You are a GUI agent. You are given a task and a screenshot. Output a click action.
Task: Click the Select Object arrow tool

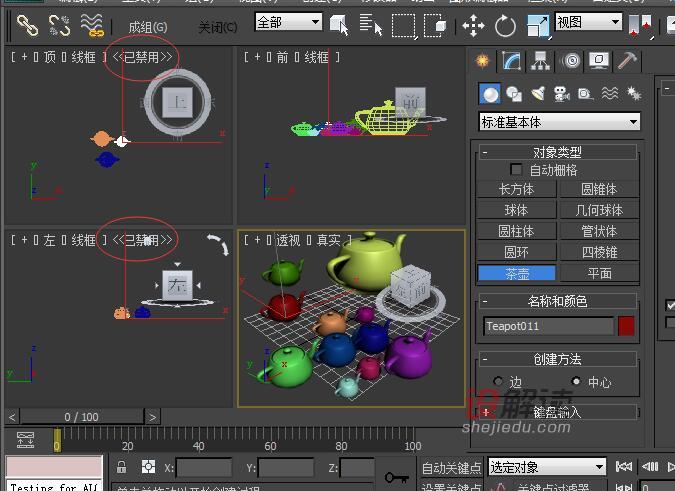click(x=339, y=25)
